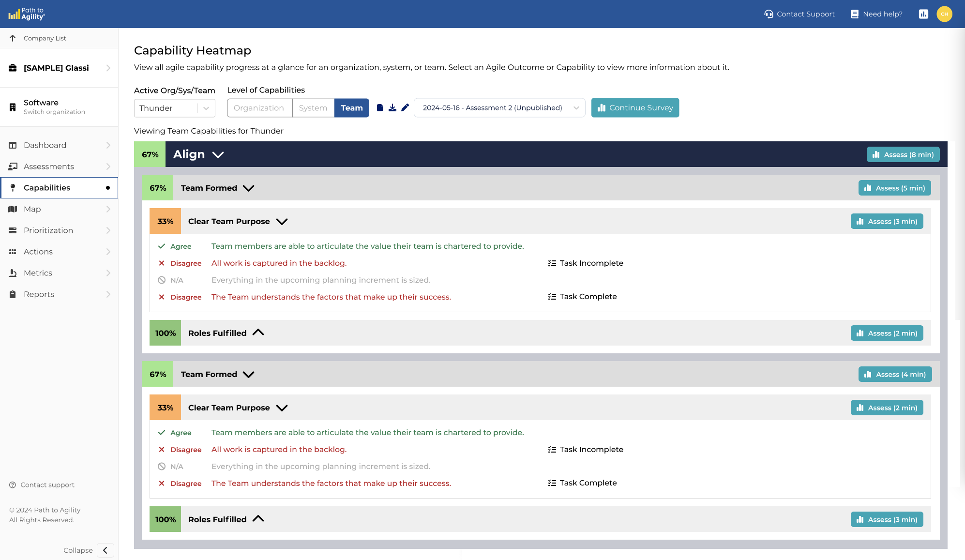
Task: Select the System capability level
Action: point(313,108)
